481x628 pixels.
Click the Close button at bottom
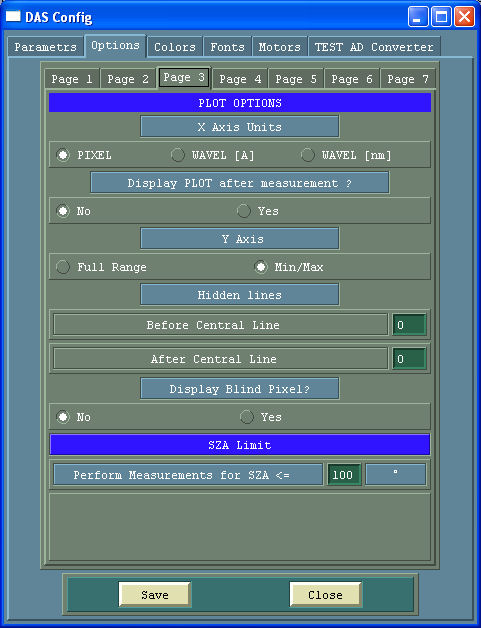point(325,595)
